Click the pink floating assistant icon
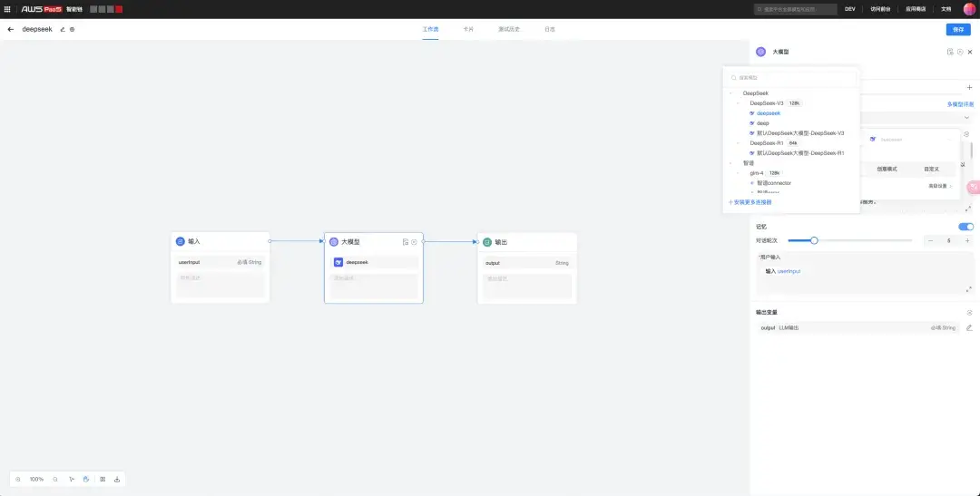The image size is (980, 496). 973,187
